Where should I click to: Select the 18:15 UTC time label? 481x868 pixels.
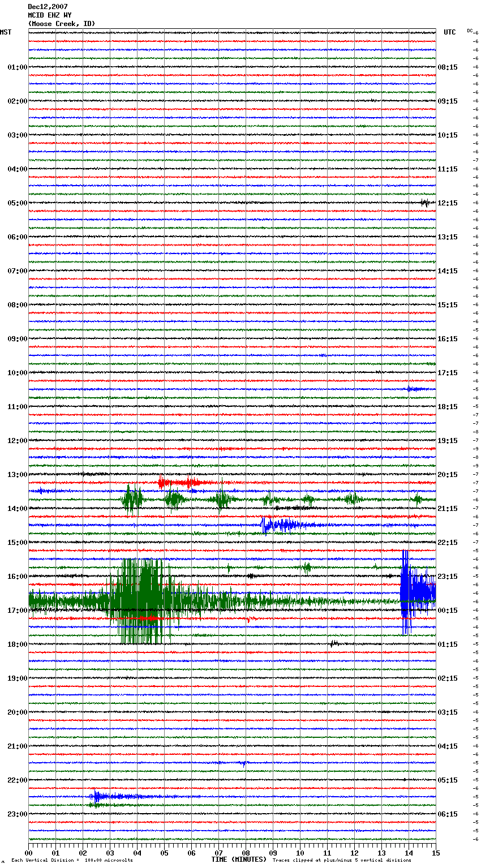pyautogui.click(x=448, y=407)
